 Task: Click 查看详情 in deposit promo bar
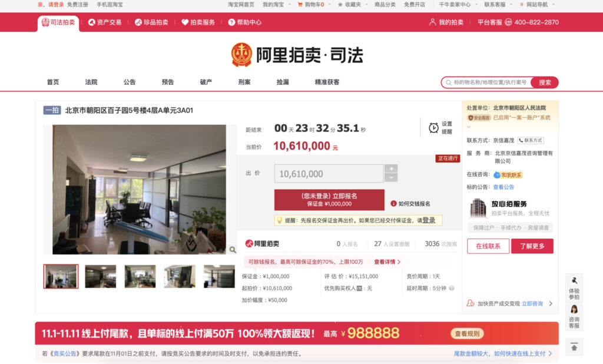[x=387, y=262]
